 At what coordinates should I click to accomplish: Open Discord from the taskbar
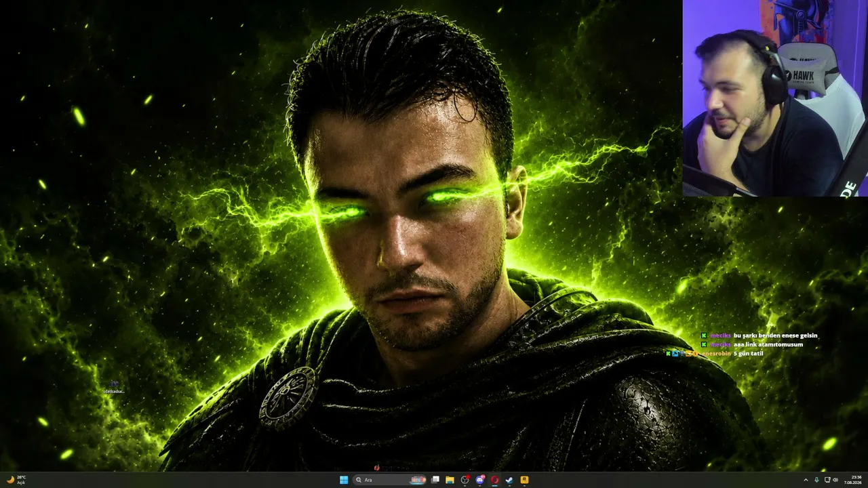click(x=480, y=480)
